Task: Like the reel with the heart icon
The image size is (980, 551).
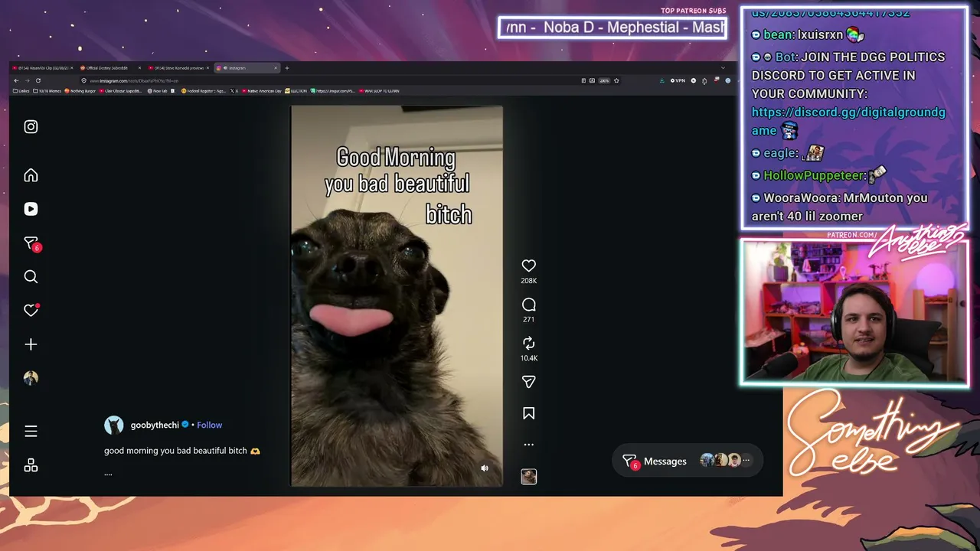Action: pos(528,266)
